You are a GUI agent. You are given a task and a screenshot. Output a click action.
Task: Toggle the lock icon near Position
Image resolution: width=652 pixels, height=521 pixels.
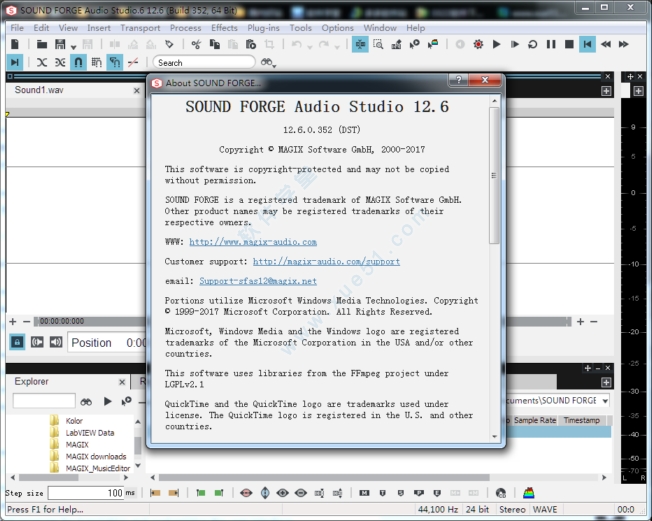[17, 342]
